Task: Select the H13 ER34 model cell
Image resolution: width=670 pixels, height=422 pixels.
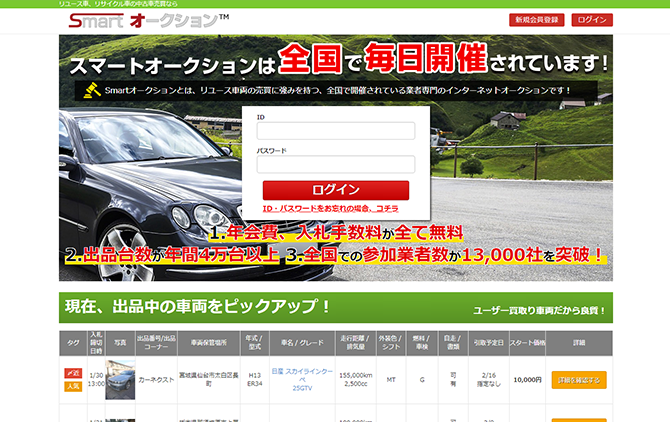Action: click(x=255, y=380)
